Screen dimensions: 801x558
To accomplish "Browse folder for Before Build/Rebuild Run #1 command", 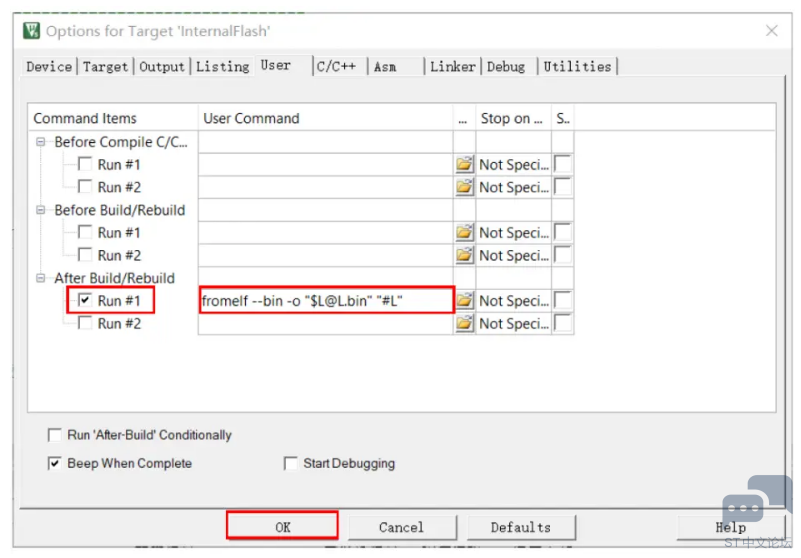I will 464,232.
